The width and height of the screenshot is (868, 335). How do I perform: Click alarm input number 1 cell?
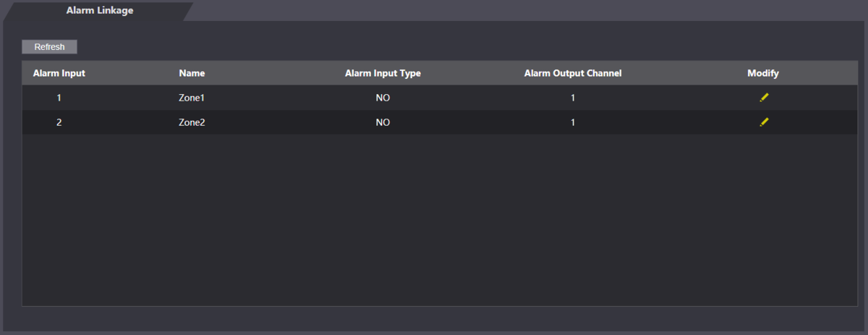click(59, 98)
